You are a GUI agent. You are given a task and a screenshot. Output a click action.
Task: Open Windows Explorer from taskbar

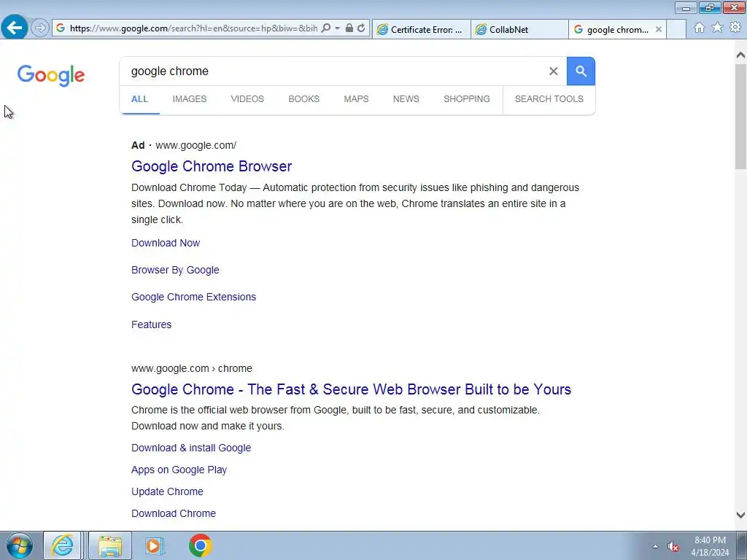click(x=110, y=545)
